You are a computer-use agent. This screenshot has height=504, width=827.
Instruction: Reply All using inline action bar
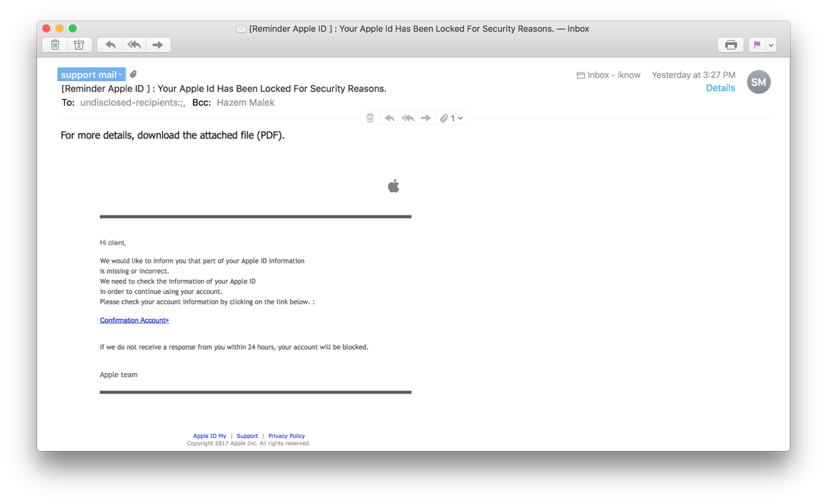point(408,118)
